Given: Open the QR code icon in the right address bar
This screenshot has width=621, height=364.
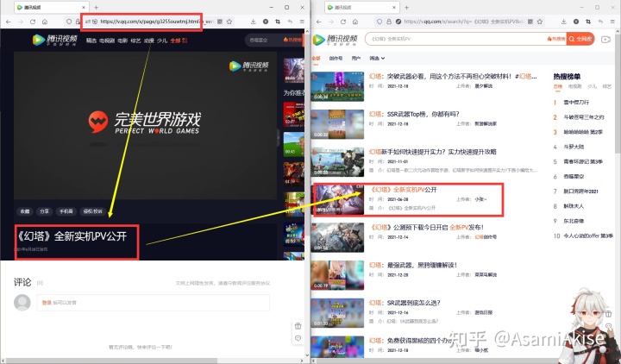Looking at the screenshot, I should coord(530,22).
